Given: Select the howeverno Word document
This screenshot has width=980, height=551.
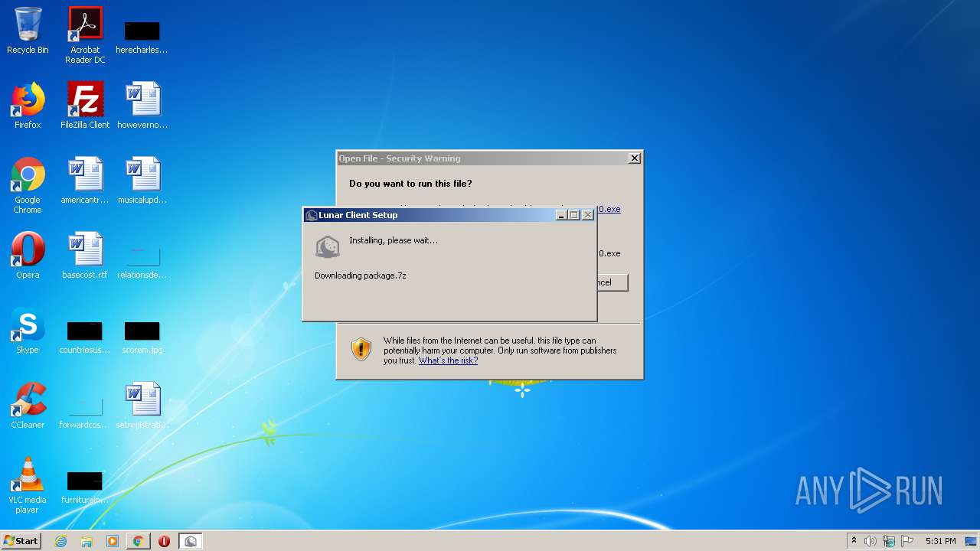Looking at the screenshot, I should 142,106.
